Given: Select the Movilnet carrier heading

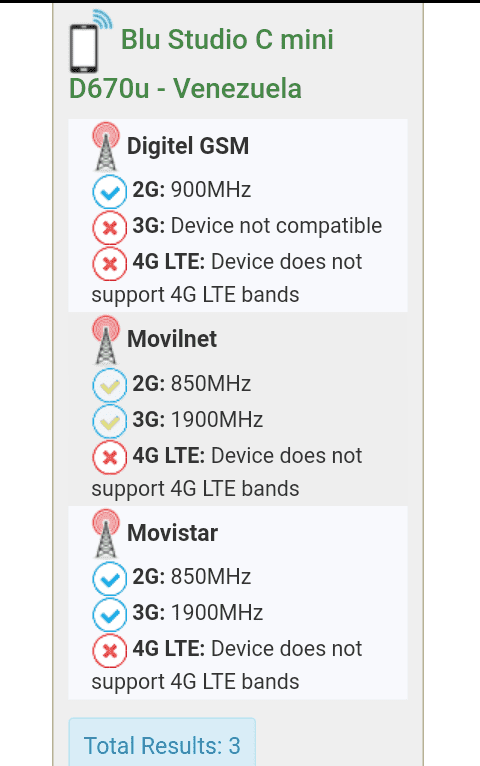Looking at the screenshot, I should pyautogui.click(x=172, y=339).
